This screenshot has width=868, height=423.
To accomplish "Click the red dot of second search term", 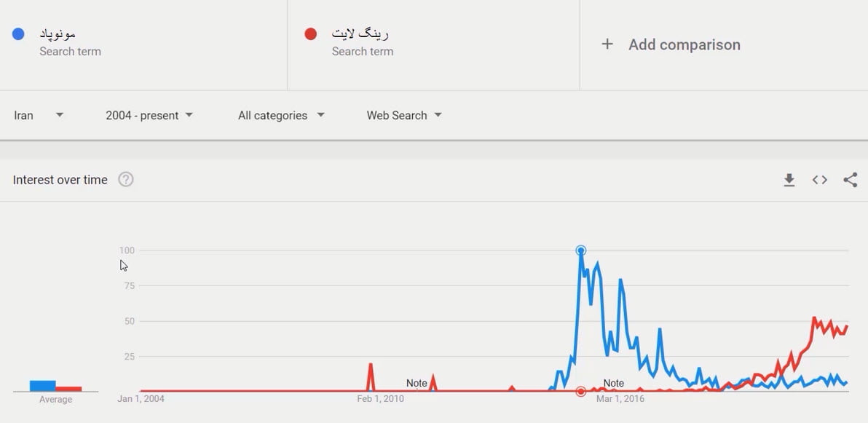I will [311, 33].
